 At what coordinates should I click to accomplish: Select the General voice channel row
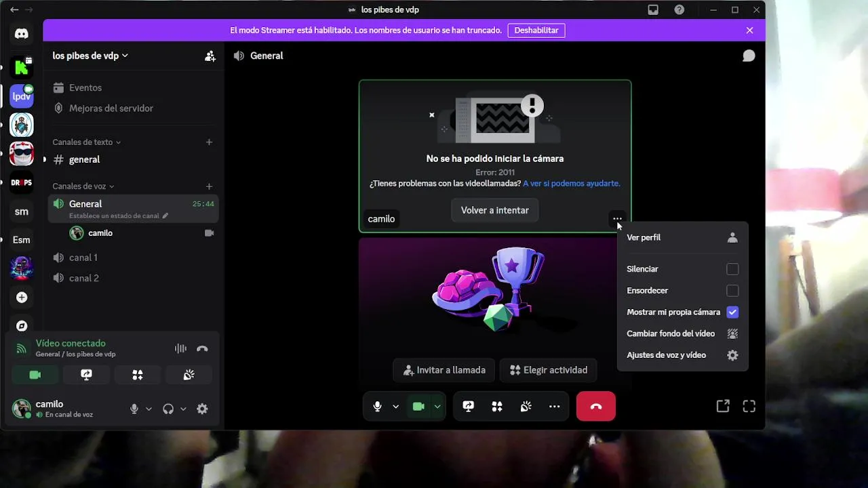tap(133, 209)
